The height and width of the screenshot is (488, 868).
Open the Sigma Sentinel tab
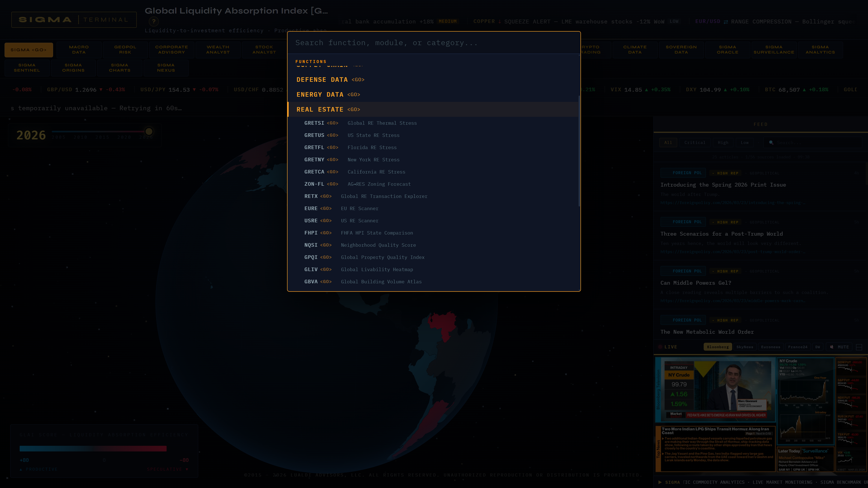(x=27, y=68)
